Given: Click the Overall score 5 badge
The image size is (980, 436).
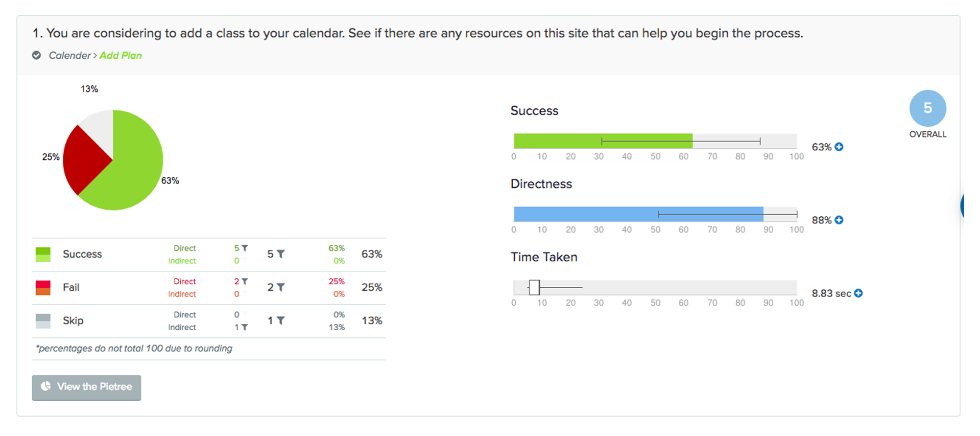Looking at the screenshot, I should coord(927,108).
